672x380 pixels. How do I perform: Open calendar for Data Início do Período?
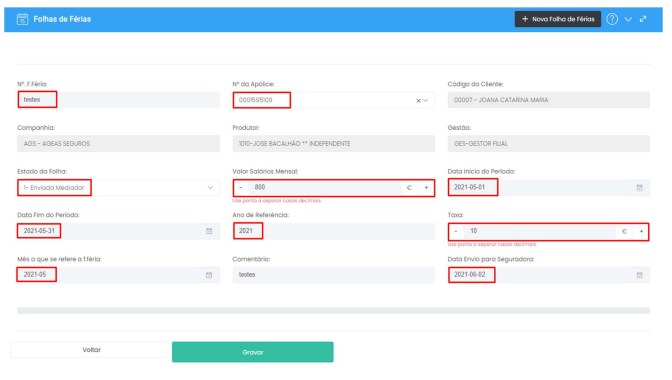639,188
